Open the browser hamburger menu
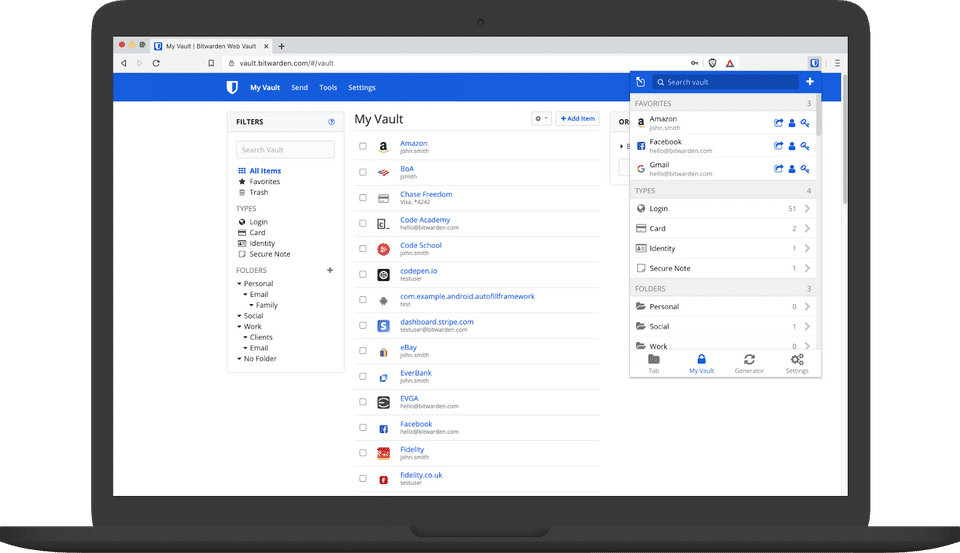The height and width of the screenshot is (553, 960). click(x=837, y=63)
